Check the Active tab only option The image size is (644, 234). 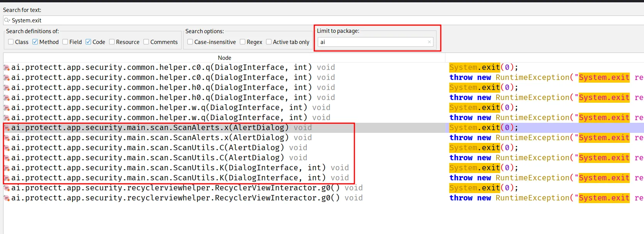coord(269,42)
